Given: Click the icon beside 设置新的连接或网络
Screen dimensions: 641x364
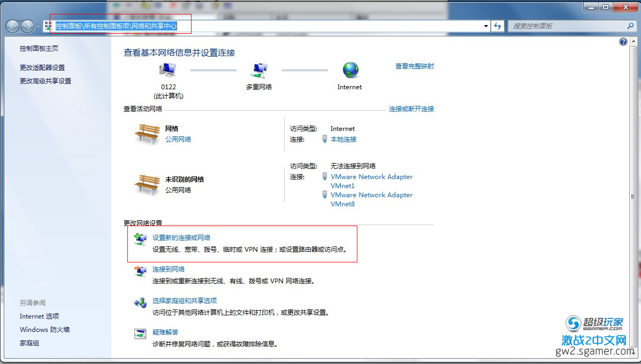Looking at the screenshot, I should click(140, 239).
